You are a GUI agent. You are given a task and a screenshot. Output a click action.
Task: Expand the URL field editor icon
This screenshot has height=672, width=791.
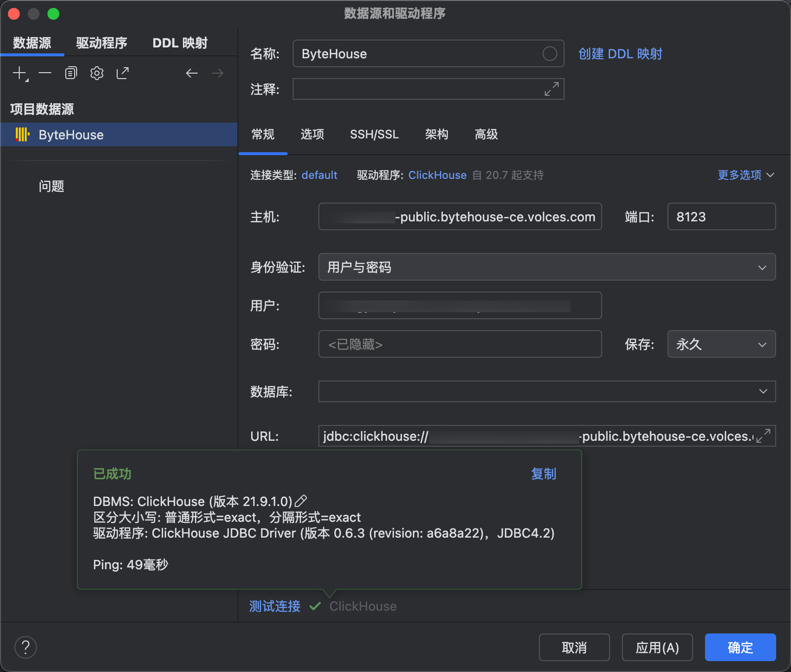[x=763, y=436]
